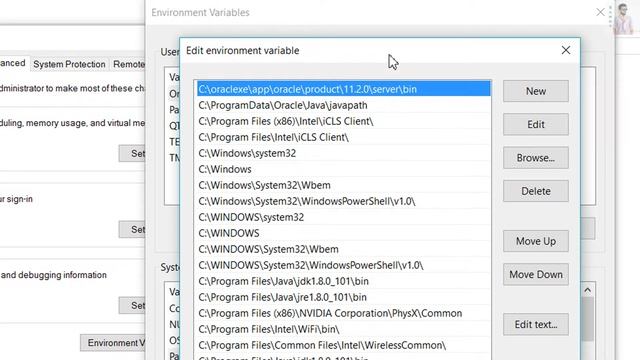The image size is (640, 360).
Task: Select the C:\WINDOWS\system32 uppercase entry
Action: tap(343, 217)
